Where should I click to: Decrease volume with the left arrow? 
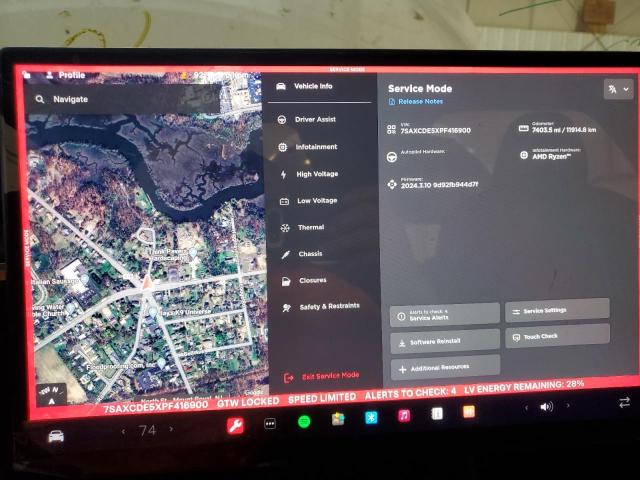(527, 407)
